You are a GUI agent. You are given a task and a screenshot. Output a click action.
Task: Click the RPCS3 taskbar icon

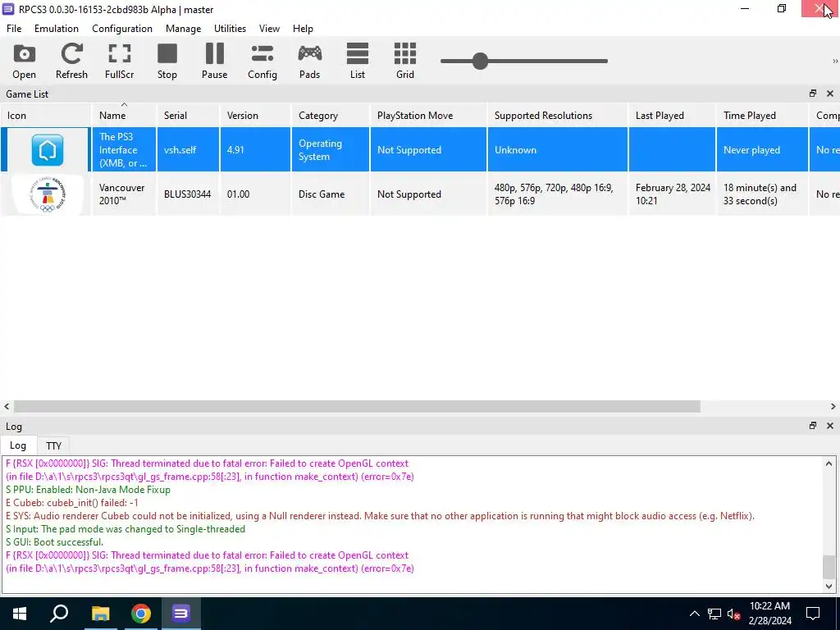[181, 614]
